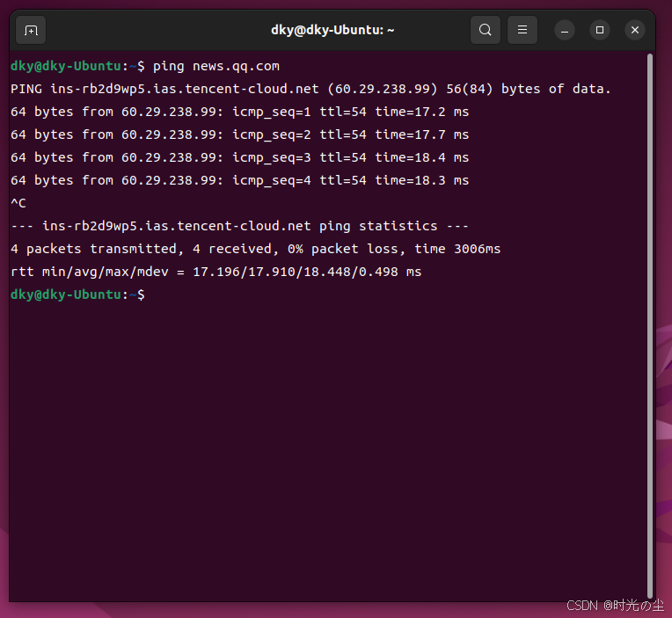672x618 pixels.
Task: Click the IP address (60.29.238.99) in the header
Action: coord(383,89)
